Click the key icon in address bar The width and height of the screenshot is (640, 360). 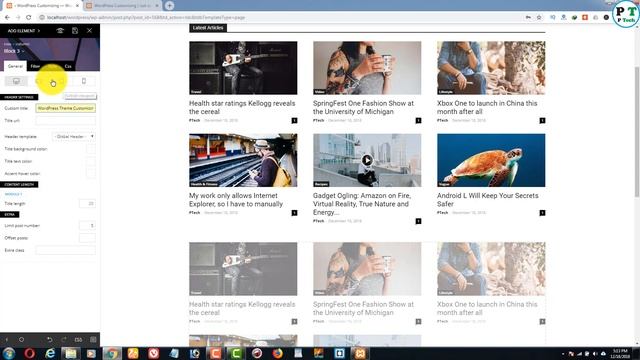pyautogui.click(x=528, y=18)
